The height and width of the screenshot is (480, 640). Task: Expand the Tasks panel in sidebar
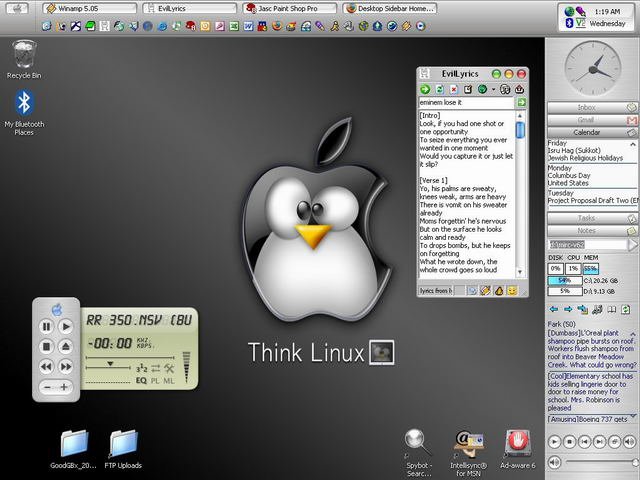tap(592, 218)
